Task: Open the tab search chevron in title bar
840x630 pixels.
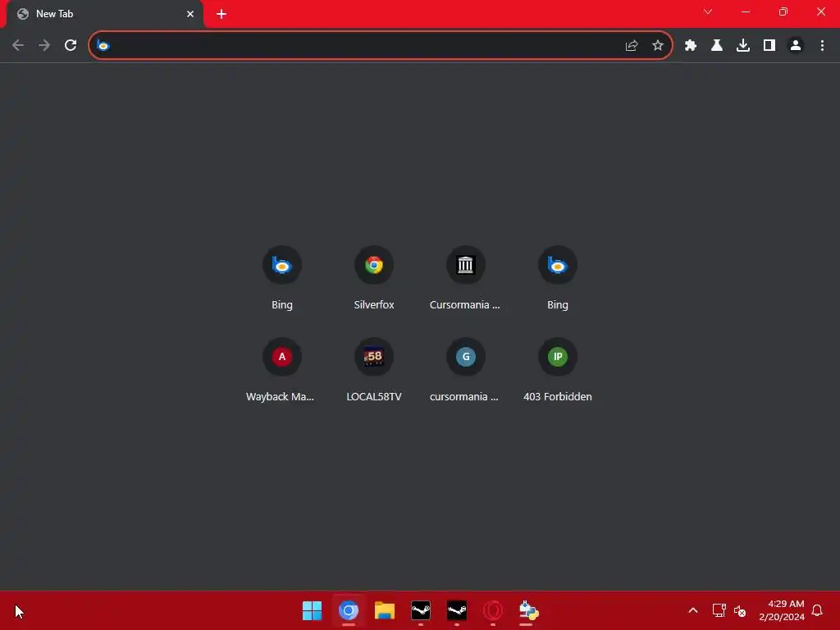Action: point(708,11)
